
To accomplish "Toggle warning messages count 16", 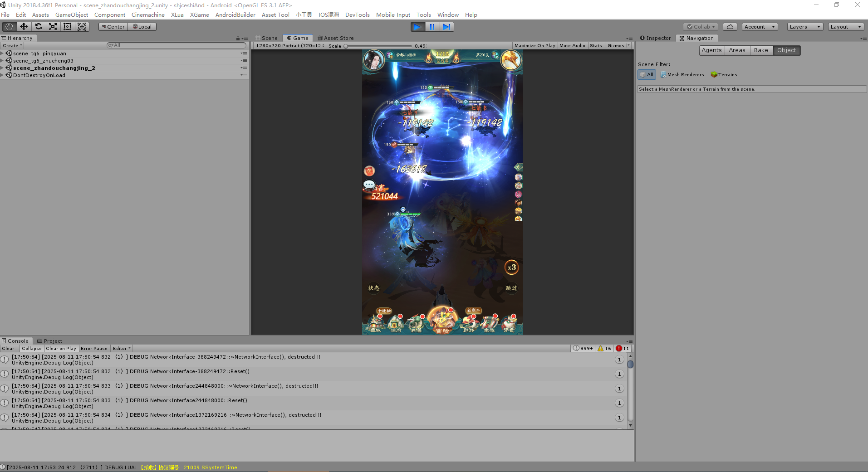I will (x=604, y=348).
